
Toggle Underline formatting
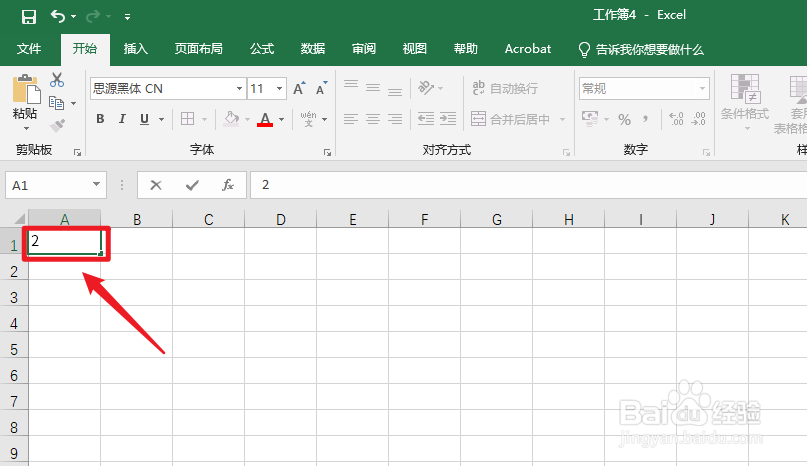point(145,119)
